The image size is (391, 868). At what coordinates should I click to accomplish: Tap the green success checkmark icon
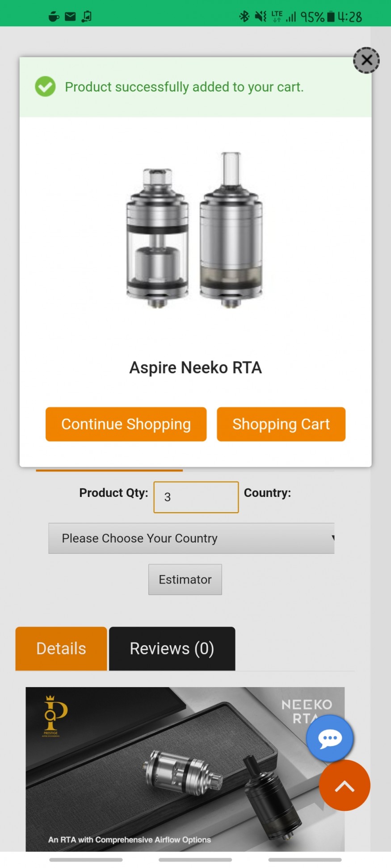(x=45, y=87)
